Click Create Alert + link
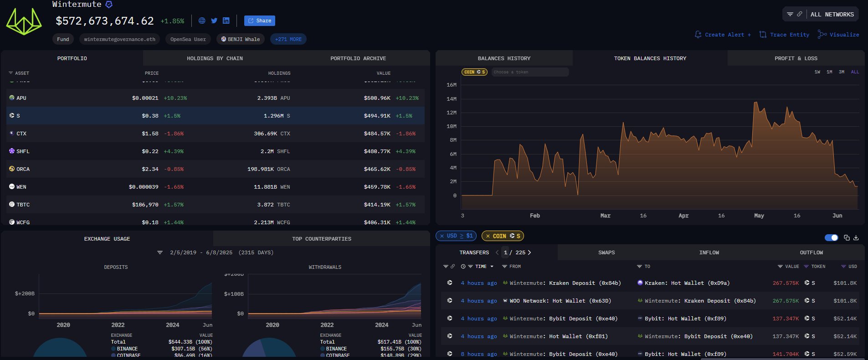868x360 pixels. click(x=728, y=35)
